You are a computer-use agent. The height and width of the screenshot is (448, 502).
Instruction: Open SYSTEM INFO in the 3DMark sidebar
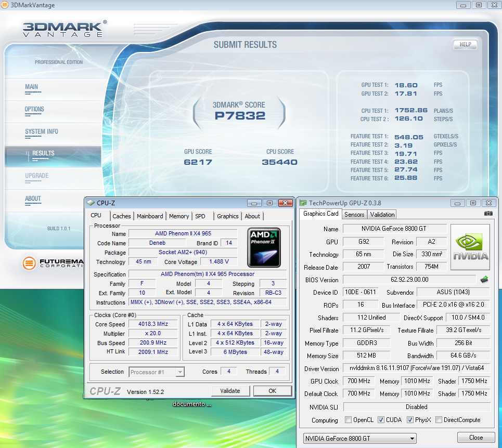[x=42, y=131]
